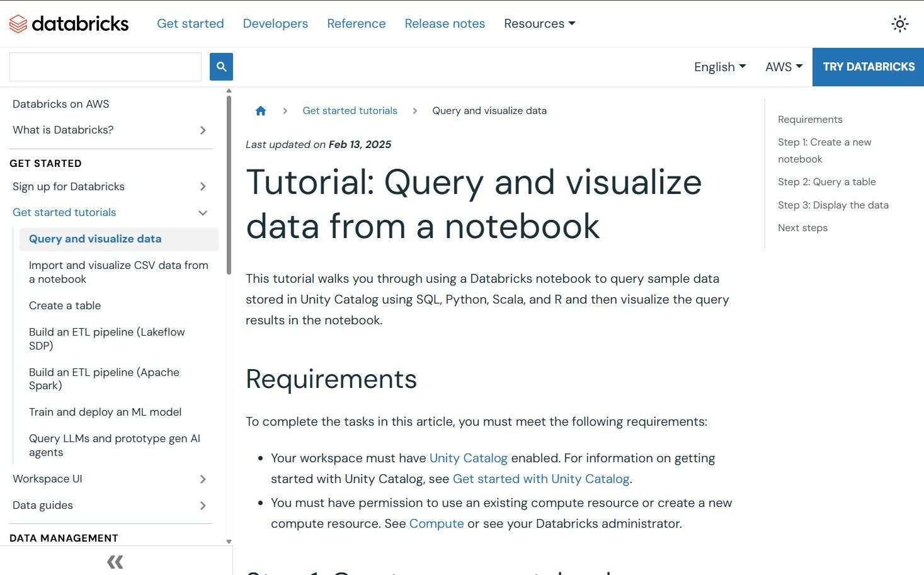Image resolution: width=924 pixels, height=575 pixels.
Task: Select Create a table in sidebar
Action: (65, 305)
